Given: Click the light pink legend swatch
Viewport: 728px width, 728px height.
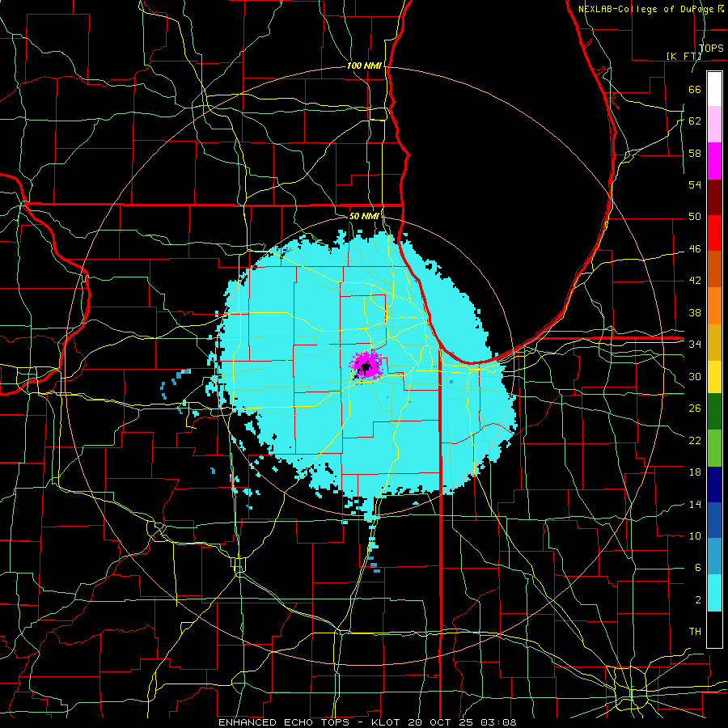Looking at the screenshot, I should click(714, 125).
